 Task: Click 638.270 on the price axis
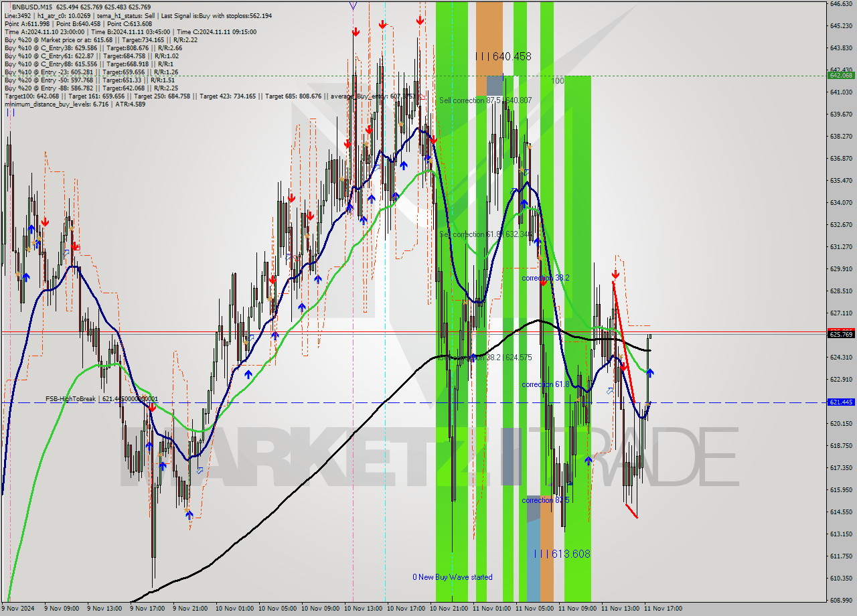841,136
